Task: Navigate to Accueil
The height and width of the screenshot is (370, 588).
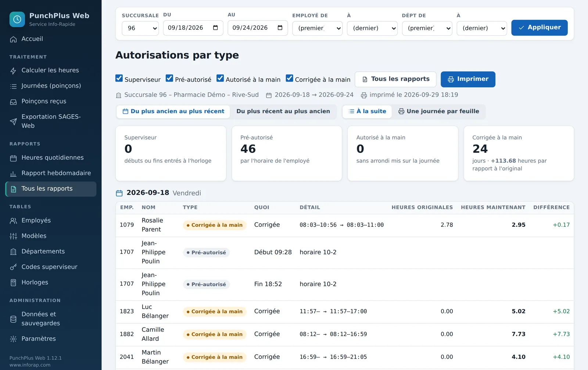Action: pos(51,39)
